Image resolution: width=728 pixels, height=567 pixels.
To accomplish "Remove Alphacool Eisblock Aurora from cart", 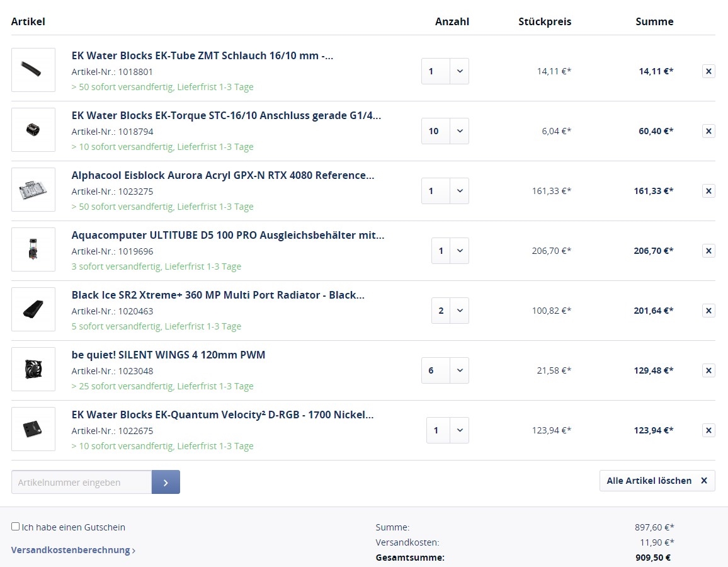I will tap(708, 191).
